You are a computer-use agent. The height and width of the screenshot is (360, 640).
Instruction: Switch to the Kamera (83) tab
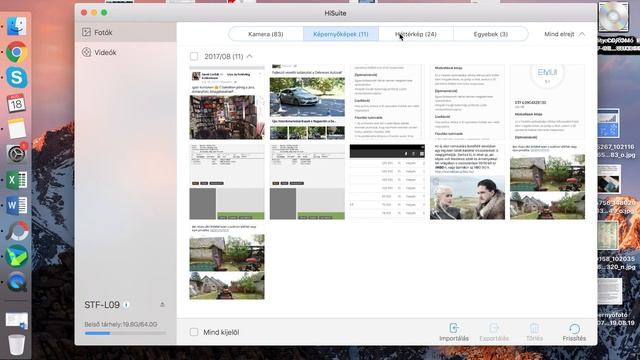pyautogui.click(x=266, y=34)
